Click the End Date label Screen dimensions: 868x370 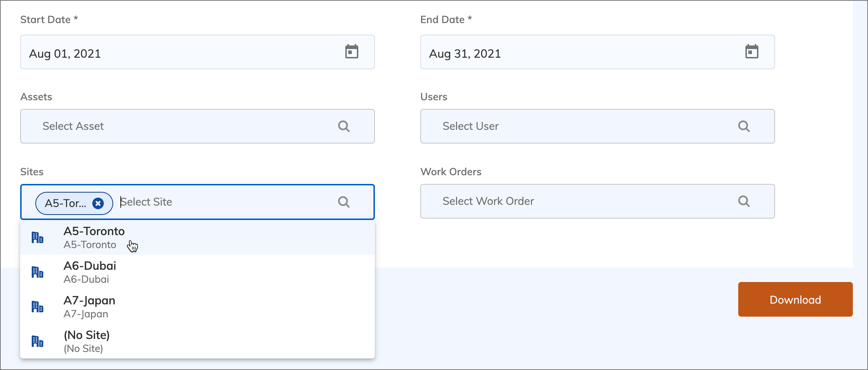[x=446, y=19]
